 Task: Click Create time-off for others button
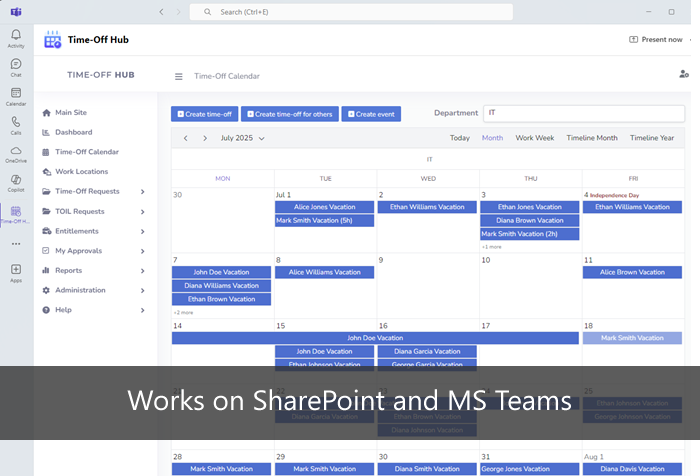coord(290,114)
